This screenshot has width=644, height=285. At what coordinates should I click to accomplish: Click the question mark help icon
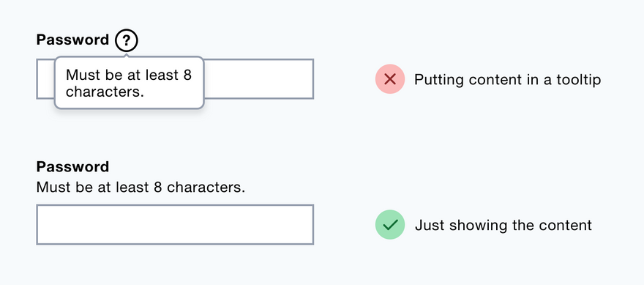pos(127,40)
